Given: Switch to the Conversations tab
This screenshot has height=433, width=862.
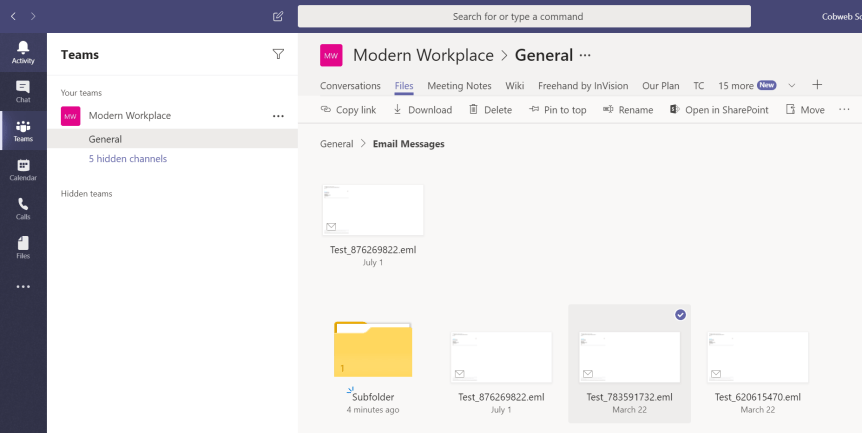Looking at the screenshot, I should [350, 86].
